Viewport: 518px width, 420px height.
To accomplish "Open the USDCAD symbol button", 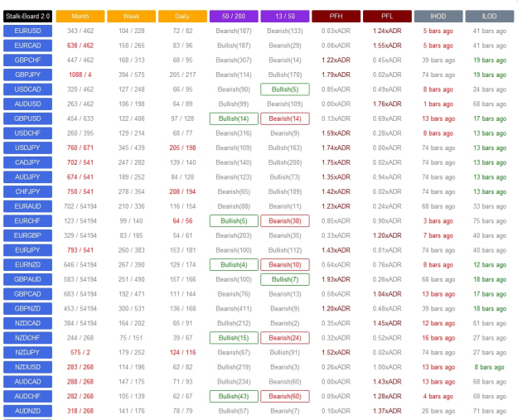I will [27, 89].
